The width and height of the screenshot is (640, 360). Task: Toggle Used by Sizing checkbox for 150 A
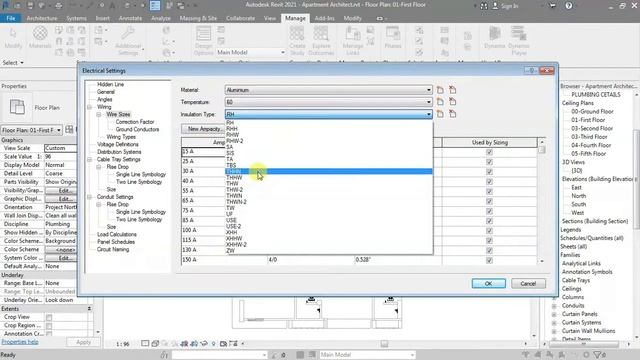(489, 260)
